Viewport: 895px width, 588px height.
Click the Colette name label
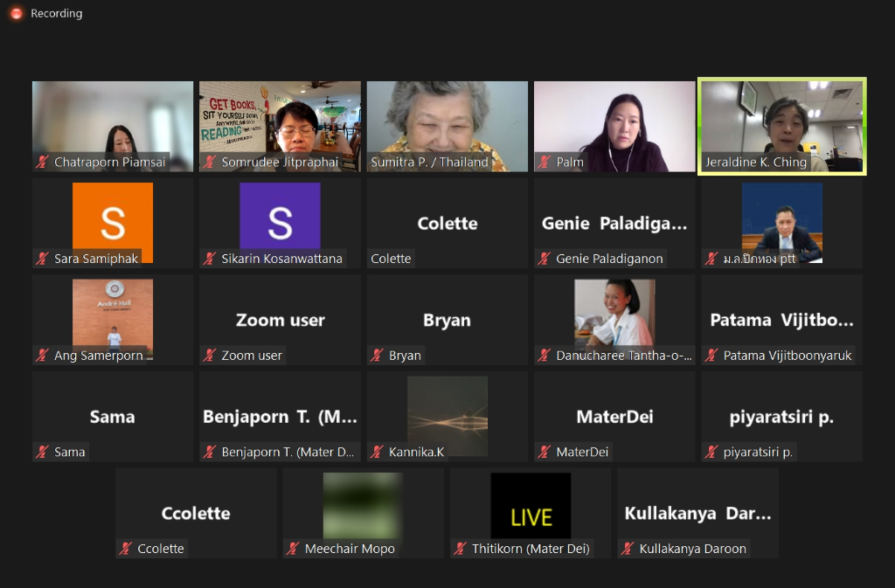click(x=391, y=259)
